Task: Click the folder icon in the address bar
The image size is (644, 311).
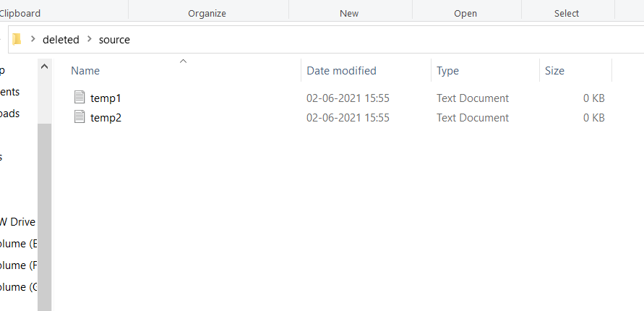Action: click(x=17, y=39)
